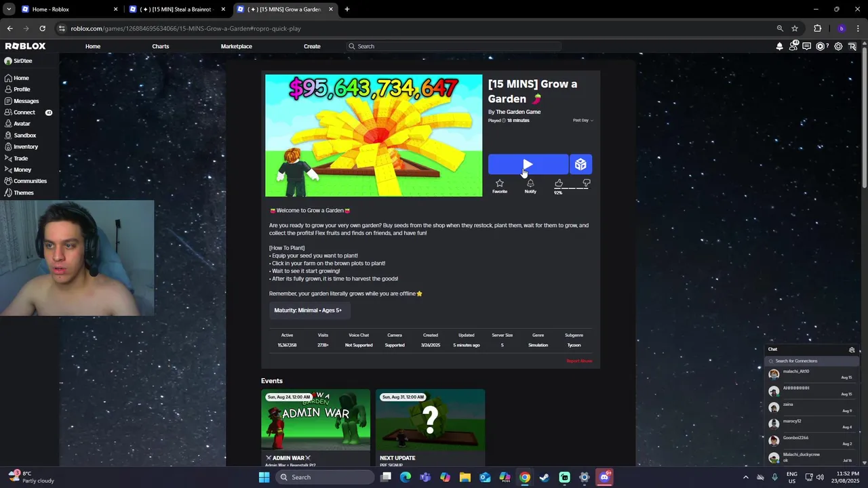Viewport: 868px width, 488px height.
Task: Click the RoPro quick-play cube icon beside Play
Action: tap(580, 165)
